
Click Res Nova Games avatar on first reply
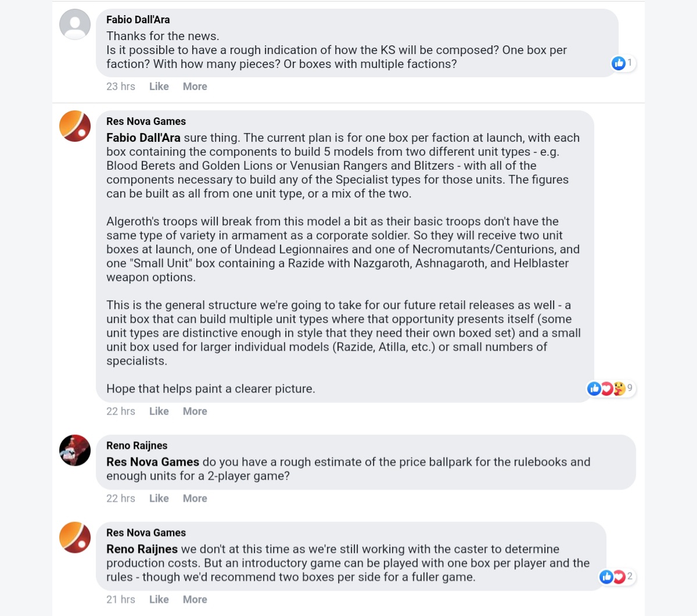[x=75, y=126]
